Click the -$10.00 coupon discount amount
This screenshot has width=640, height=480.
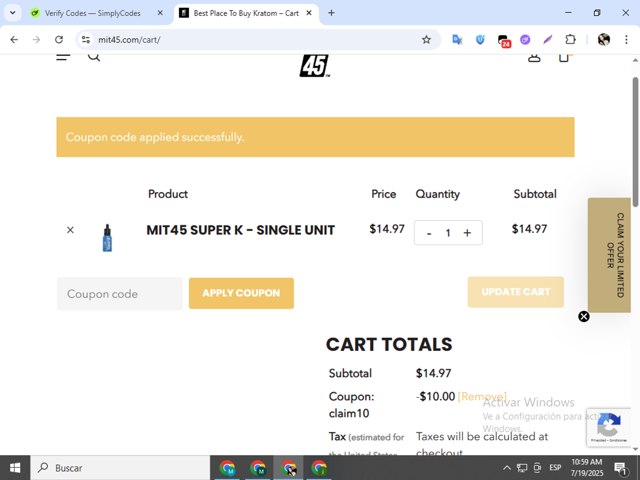(436, 396)
